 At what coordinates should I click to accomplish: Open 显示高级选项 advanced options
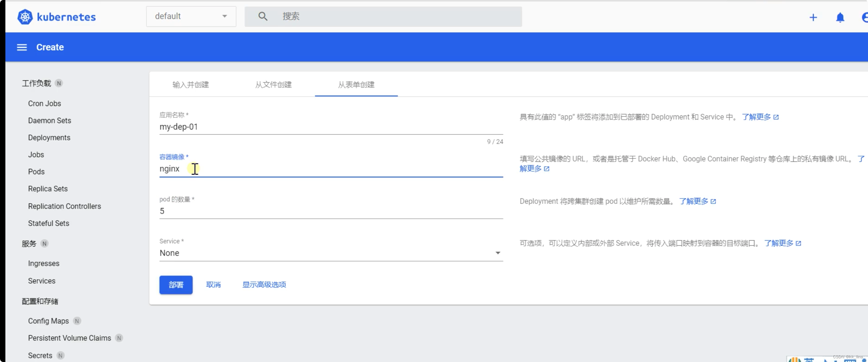(263, 284)
